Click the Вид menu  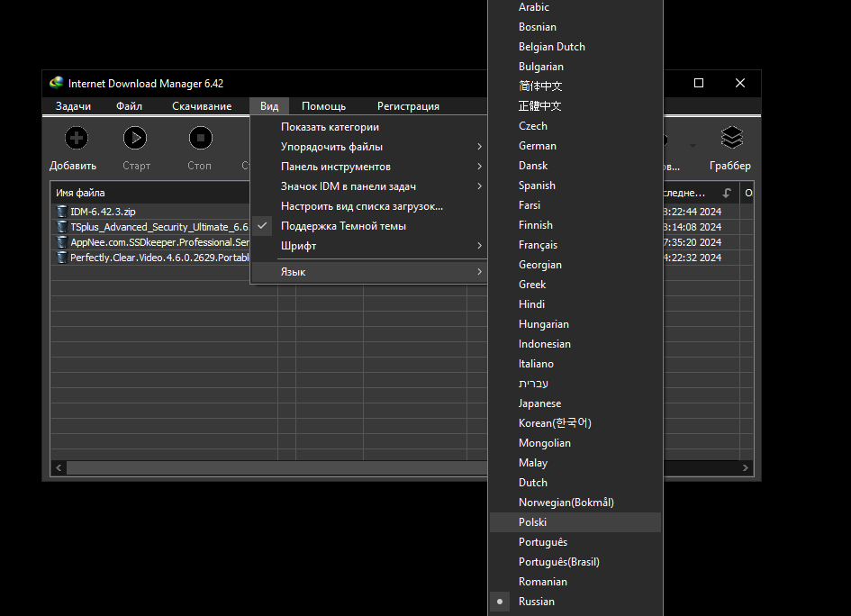[269, 106]
